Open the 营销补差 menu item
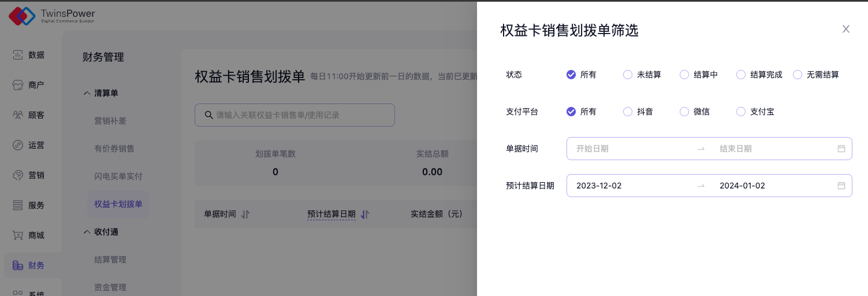Viewport: 868px width, 296px height. (110, 121)
